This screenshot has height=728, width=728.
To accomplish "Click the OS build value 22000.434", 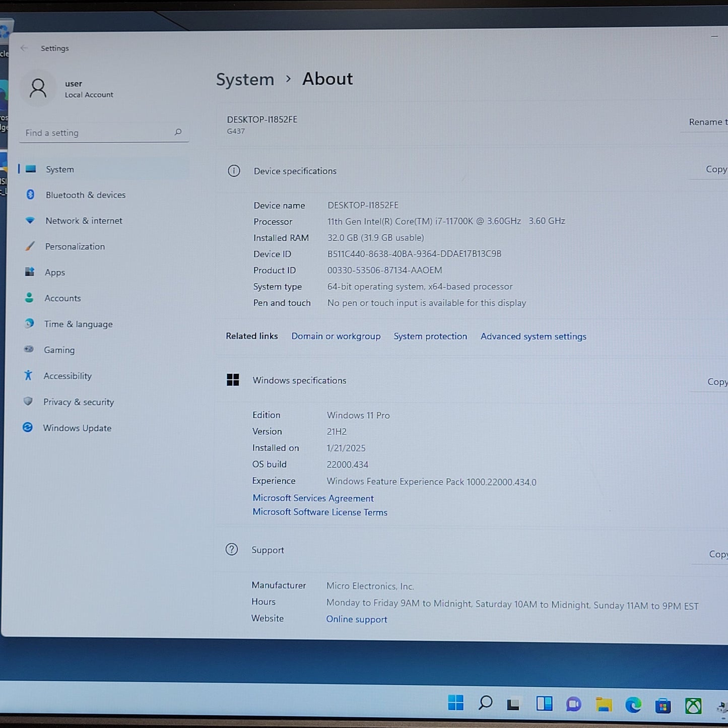I will pyautogui.click(x=348, y=465).
